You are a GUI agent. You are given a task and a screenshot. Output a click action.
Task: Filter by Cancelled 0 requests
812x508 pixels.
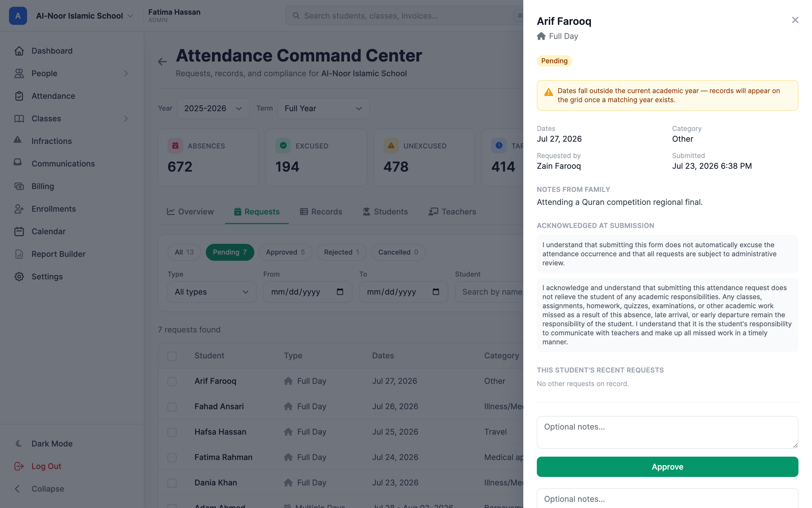tap(398, 252)
